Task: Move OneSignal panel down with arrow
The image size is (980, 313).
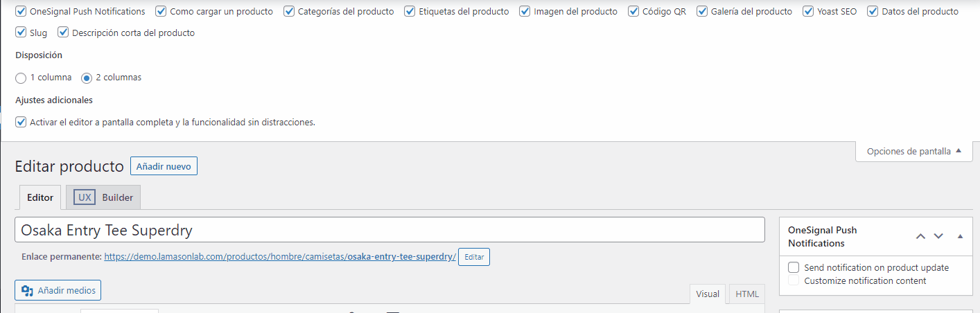Action: click(938, 236)
